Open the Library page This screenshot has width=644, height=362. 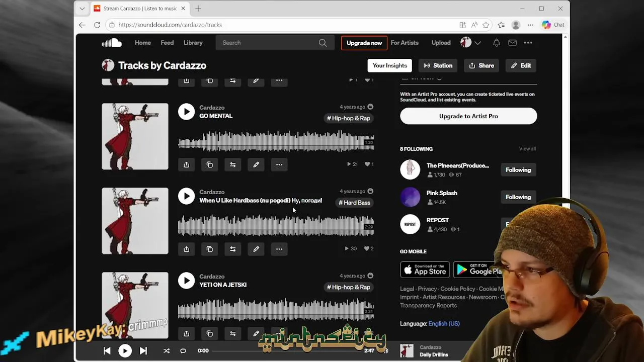(193, 43)
